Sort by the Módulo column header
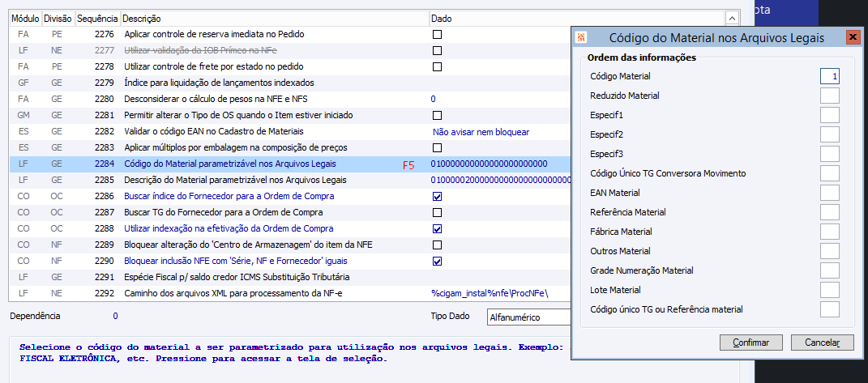Screen dimensions: 868x383 click(x=24, y=18)
